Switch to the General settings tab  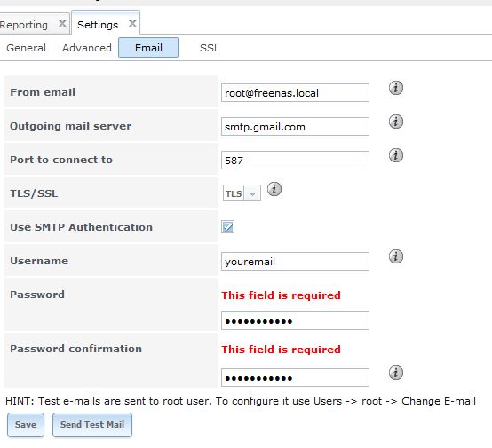coord(26,48)
